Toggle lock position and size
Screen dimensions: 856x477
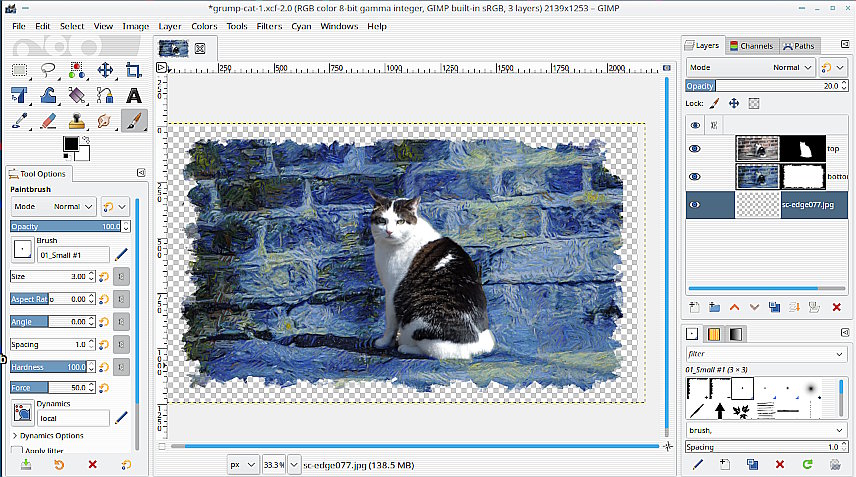click(734, 103)
